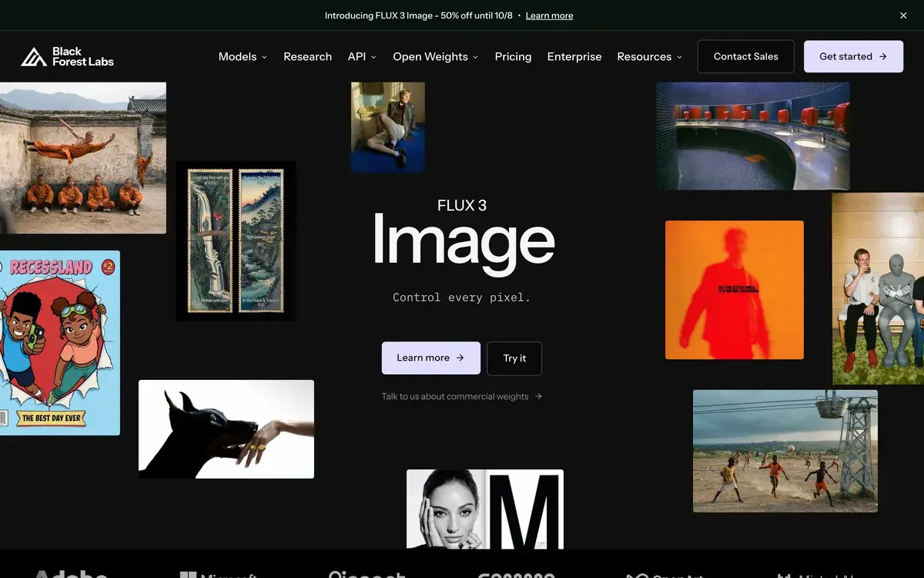Expand the Open Weights dropdown

(436, 56)
